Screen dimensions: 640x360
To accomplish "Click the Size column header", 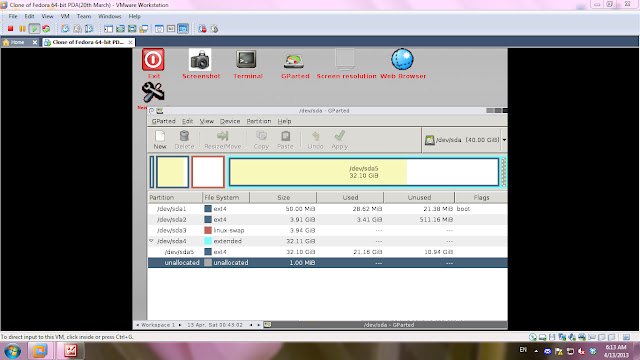I will [x=283, y=198].
